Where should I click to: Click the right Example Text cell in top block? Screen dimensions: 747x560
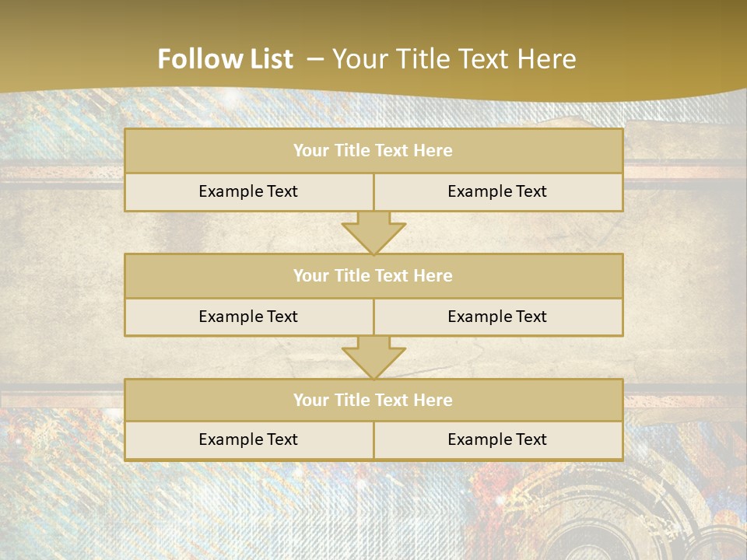click(x=497, y=191)
